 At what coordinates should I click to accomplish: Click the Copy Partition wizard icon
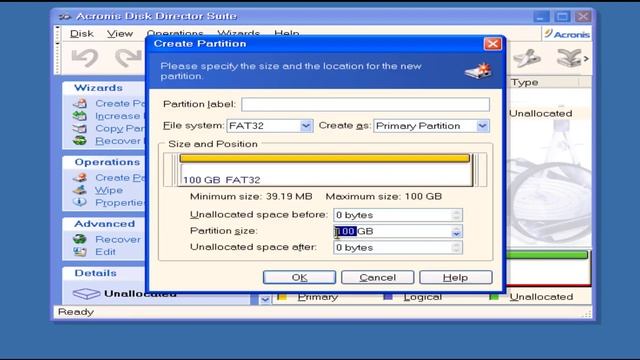(x=80, y=128)
